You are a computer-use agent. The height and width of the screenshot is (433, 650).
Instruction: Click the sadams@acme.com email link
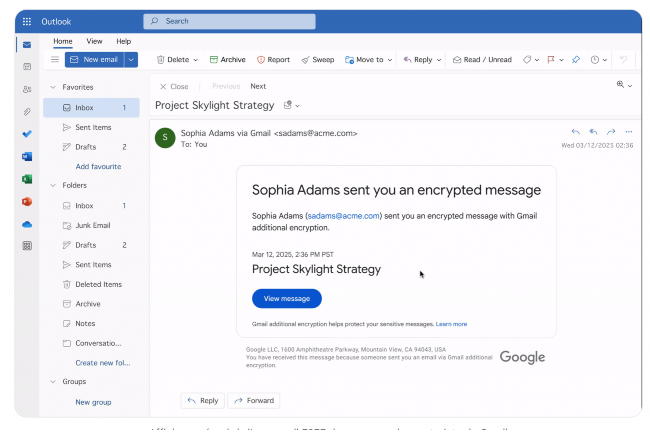point(344,216)
